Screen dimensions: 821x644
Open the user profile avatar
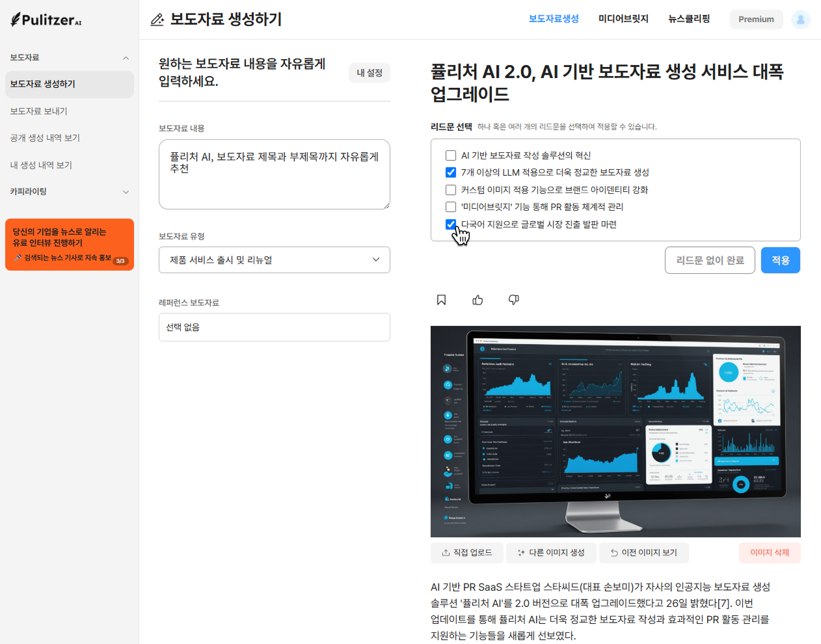(x=800, y=20)
